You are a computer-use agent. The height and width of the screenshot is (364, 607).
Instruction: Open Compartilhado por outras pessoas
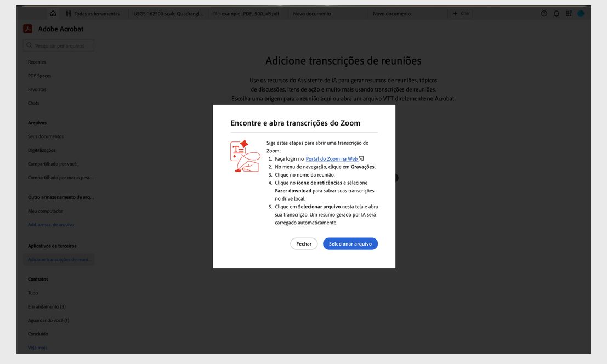coord(60,178)
